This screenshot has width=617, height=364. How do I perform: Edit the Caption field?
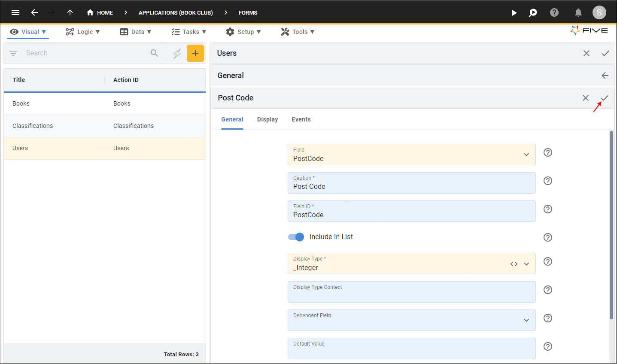tap(412, 183)
